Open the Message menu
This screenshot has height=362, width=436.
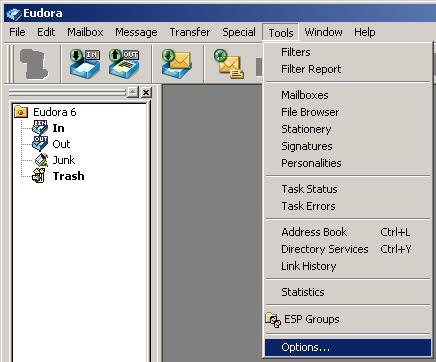point(136,32)
